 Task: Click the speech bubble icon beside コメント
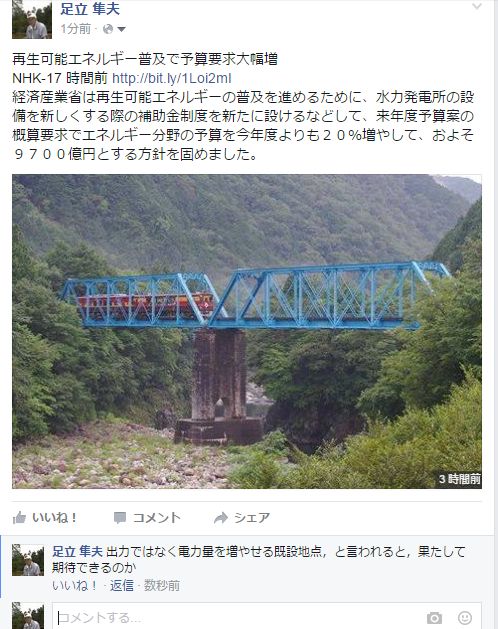coord(120,518)
